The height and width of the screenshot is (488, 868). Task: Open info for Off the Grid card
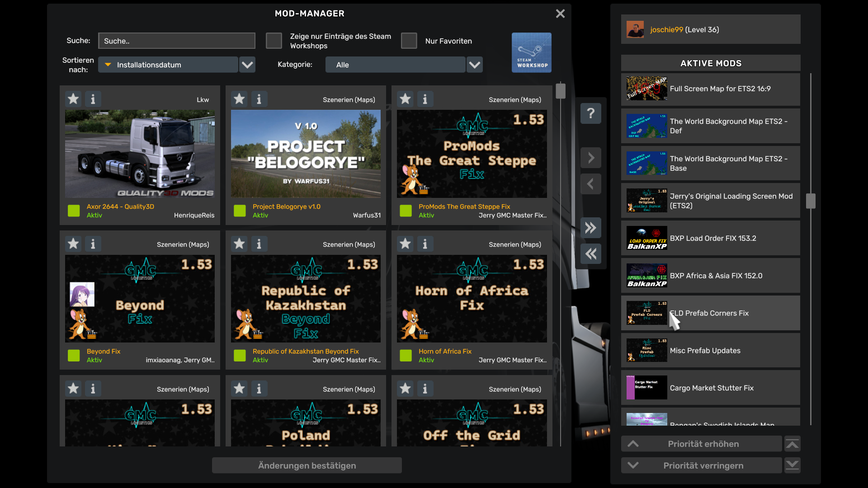pos(425,389)
